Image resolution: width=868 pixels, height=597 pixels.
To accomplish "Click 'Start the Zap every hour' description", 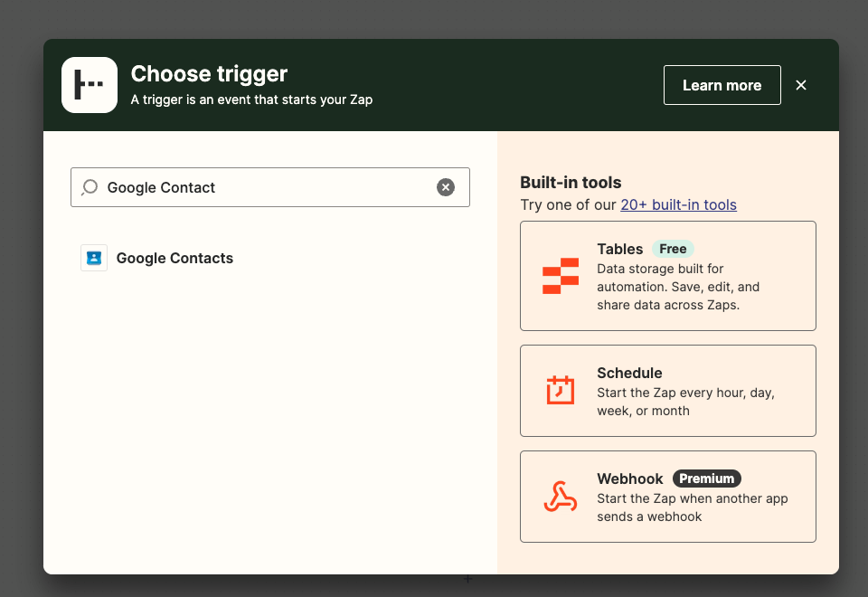I will [x=685, y=402].
